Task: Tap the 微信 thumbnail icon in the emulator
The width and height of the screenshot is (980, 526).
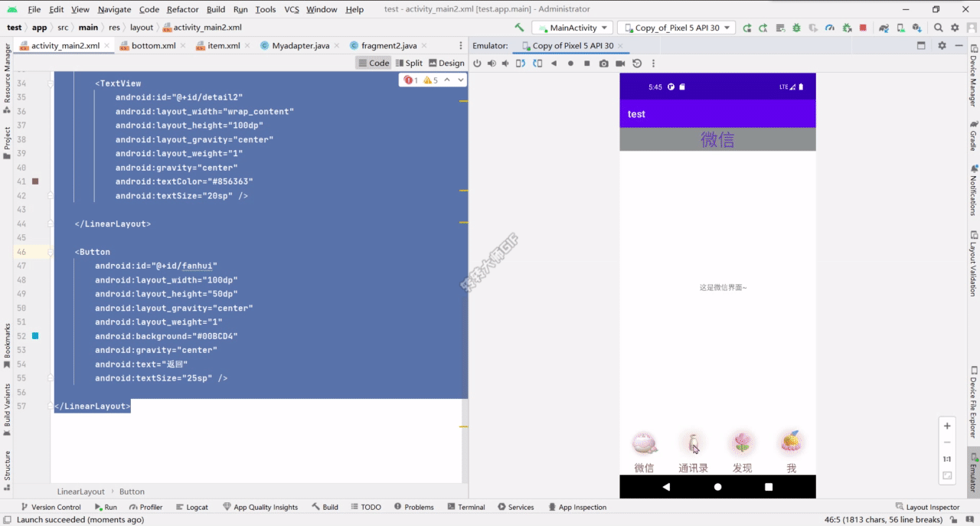Action: 644,443
